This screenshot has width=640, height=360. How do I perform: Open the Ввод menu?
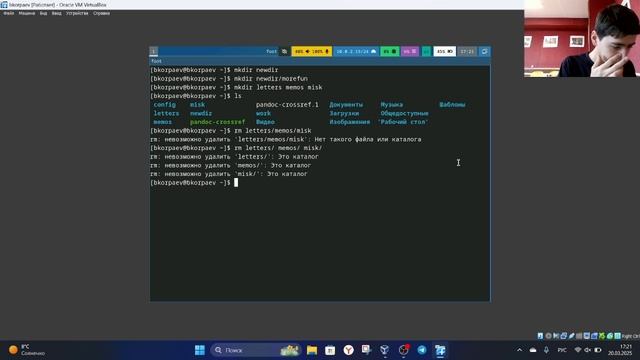pyautogui.click(x=56, y=13)
